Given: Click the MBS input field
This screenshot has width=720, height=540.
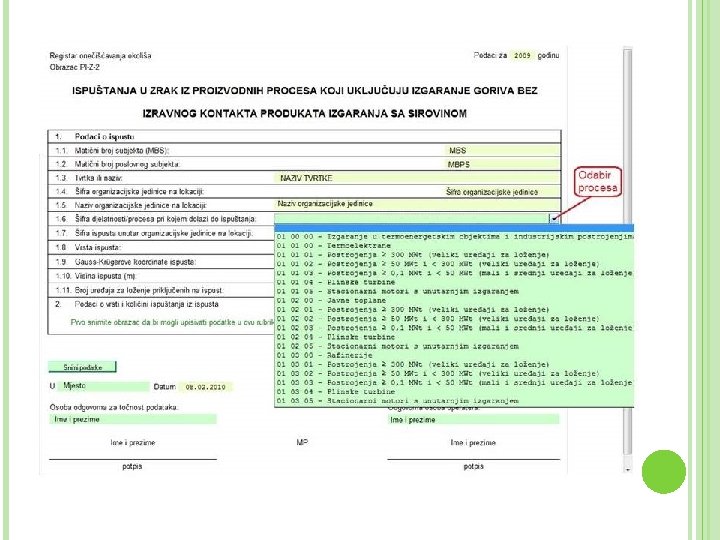Looking at the screenshot, I should (x=502, y=150).
